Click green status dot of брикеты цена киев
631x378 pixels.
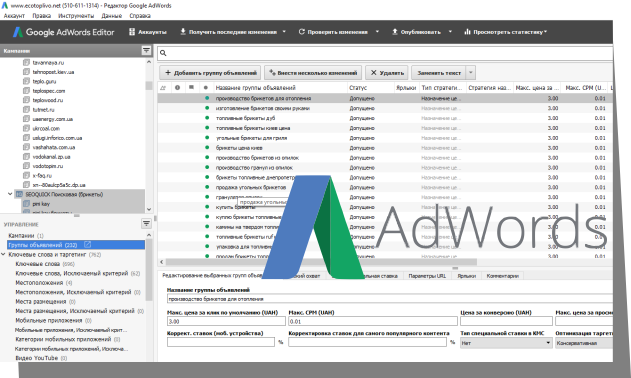(x=207, y=147)
